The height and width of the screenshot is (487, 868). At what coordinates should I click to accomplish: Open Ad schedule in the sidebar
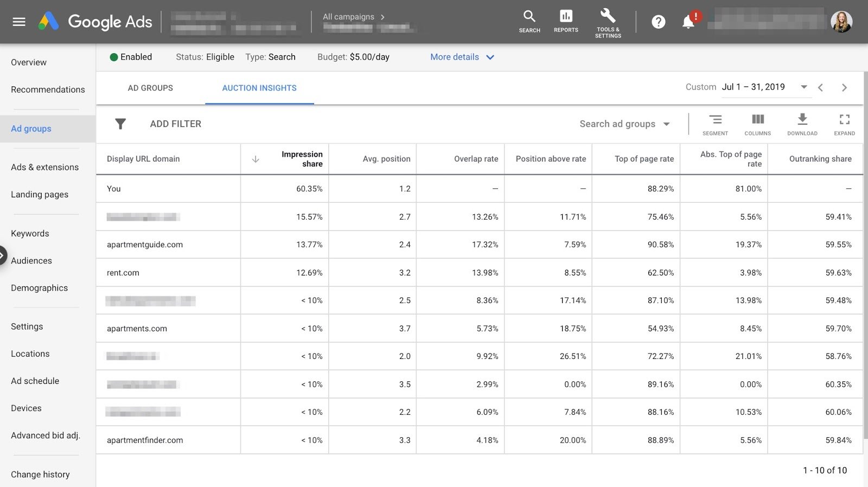coord(35,381)
